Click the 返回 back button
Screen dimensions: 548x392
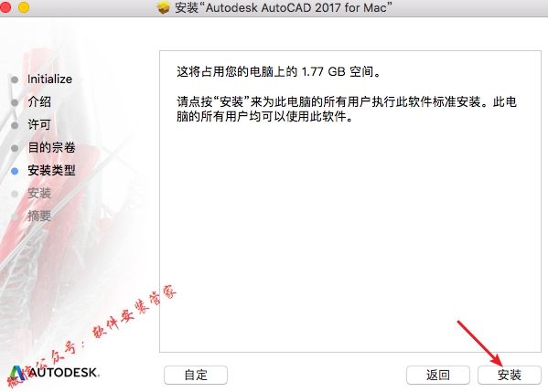coord(438,375)
